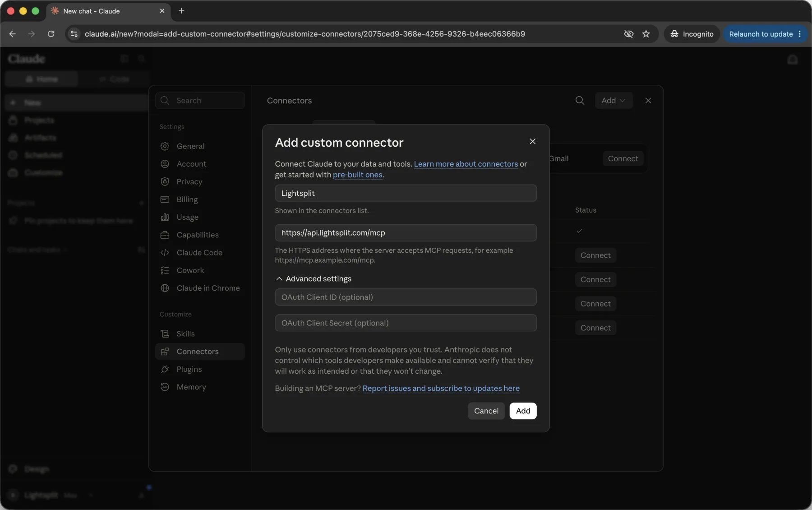This screenshot has height=510, width=812.
Task: Click the address bar URL
Action: 304,34
